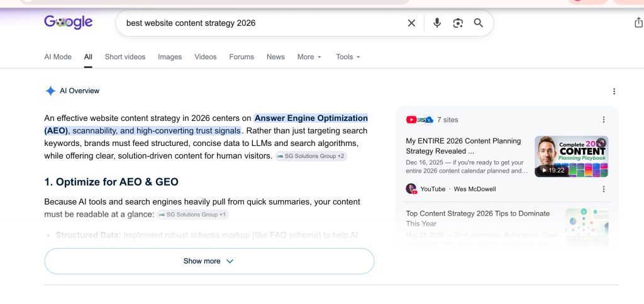
Task: Open AI Overview three-dot options menu
Action: [614, 91]
